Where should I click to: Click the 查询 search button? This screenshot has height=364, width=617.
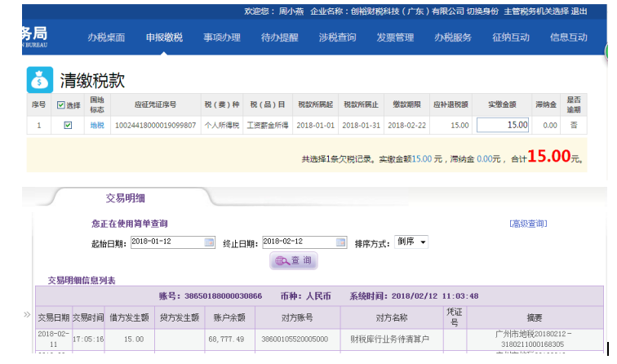tap(294, 260)
